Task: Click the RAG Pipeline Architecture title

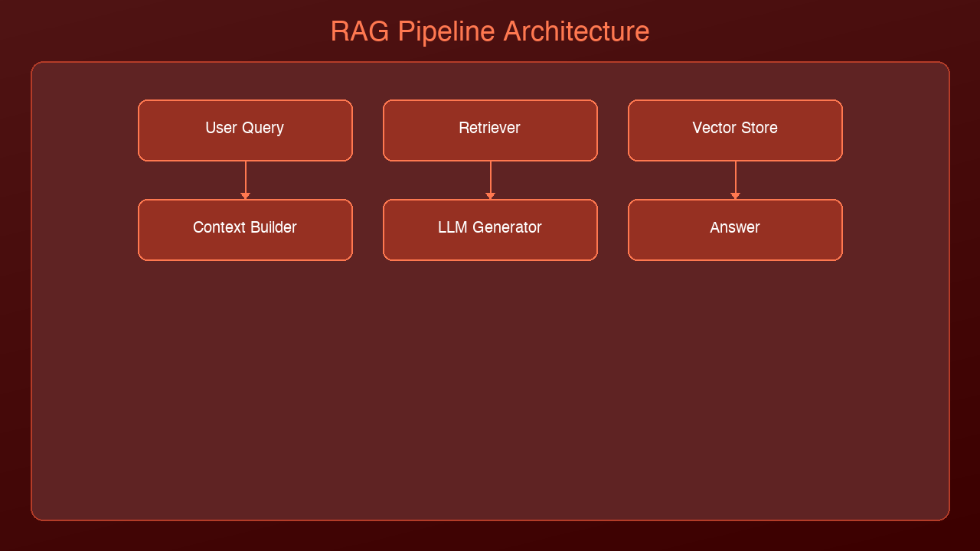Action: (x=489, y=31)
